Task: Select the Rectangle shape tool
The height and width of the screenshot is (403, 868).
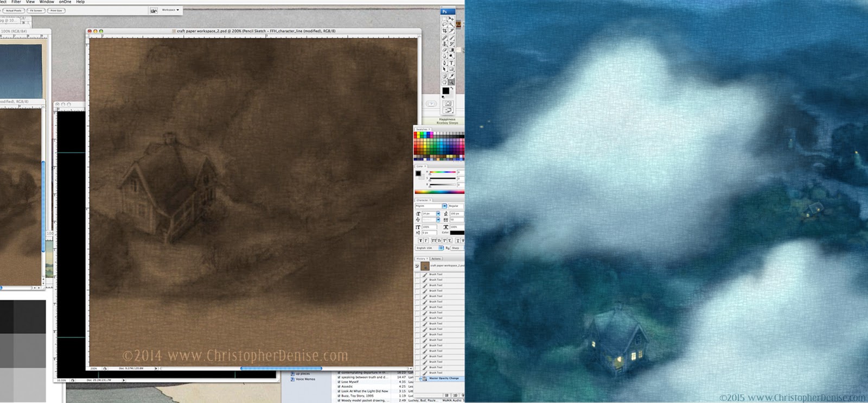Action: tap(451, 69)
